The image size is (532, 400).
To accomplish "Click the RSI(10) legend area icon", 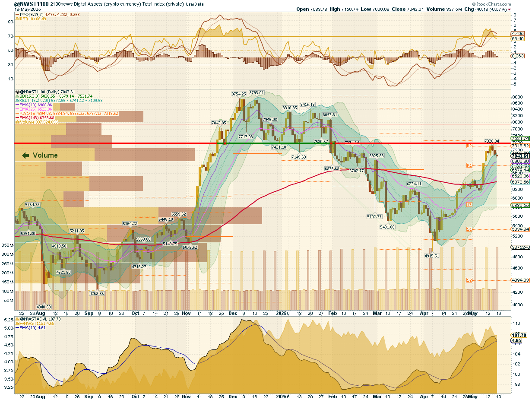I will point(16,19).
